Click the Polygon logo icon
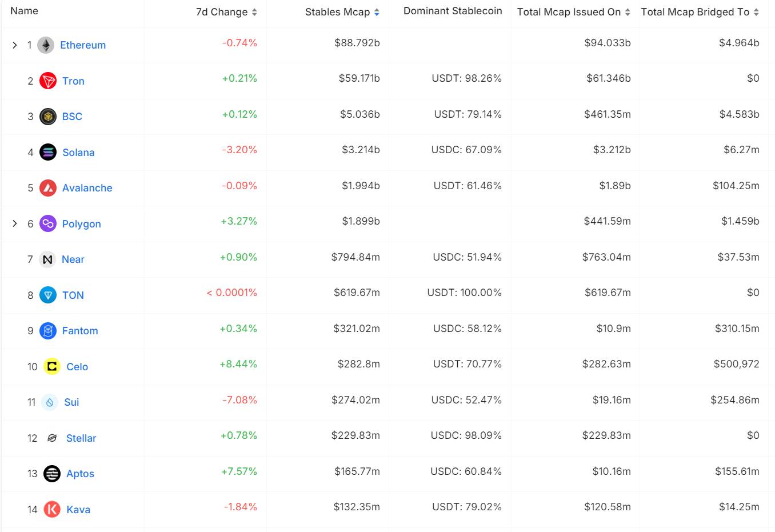 (48, 223)
